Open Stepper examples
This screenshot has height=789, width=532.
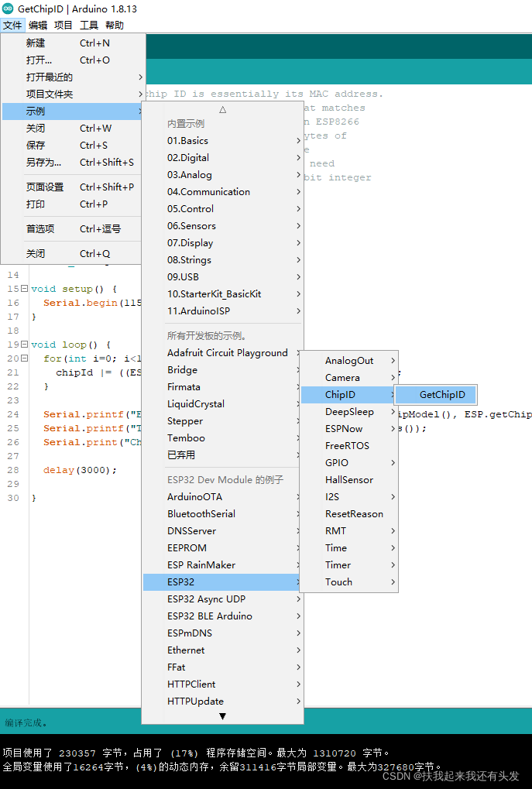click(x=222, y=421)
